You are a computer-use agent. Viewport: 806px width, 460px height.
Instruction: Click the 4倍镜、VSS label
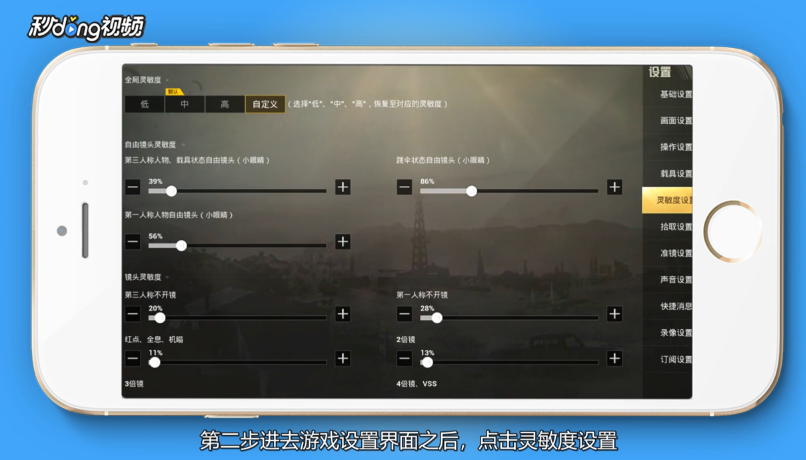[416, 384]
